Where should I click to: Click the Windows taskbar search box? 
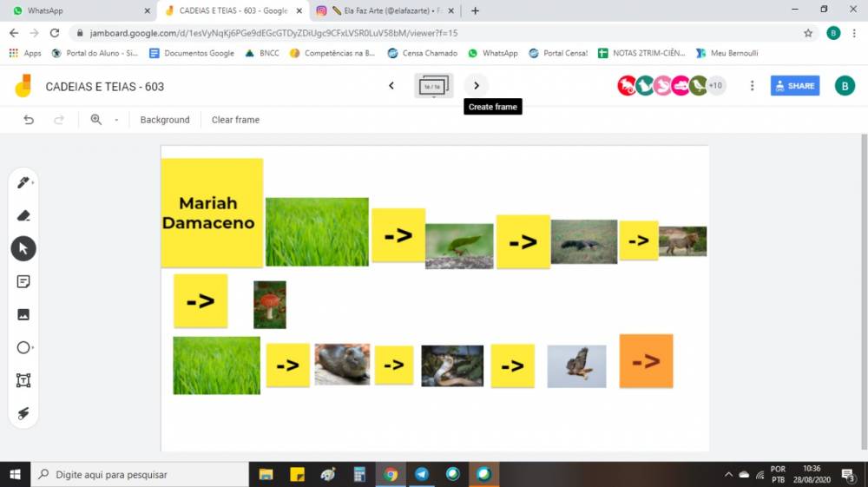point(139,475)
